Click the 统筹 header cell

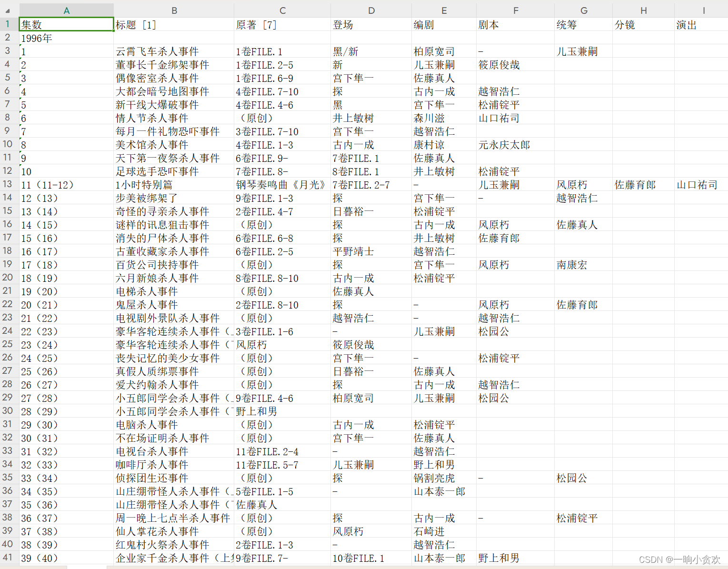(x=584, y=25)
